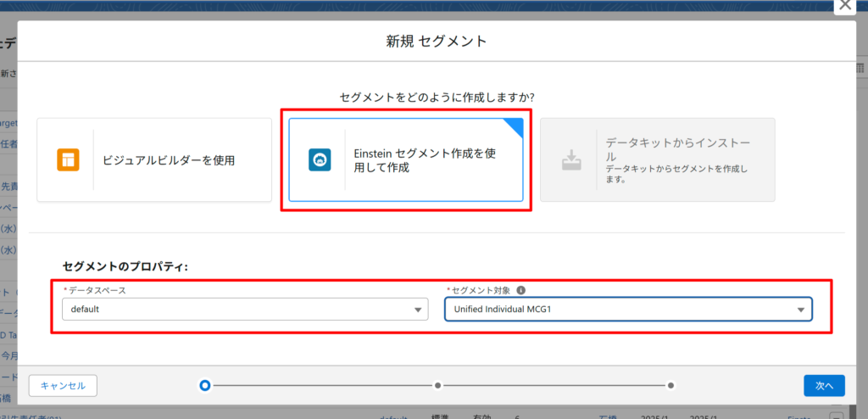
Task: Open the セグメント対象 combo box
Action: (x=628, y=310)
